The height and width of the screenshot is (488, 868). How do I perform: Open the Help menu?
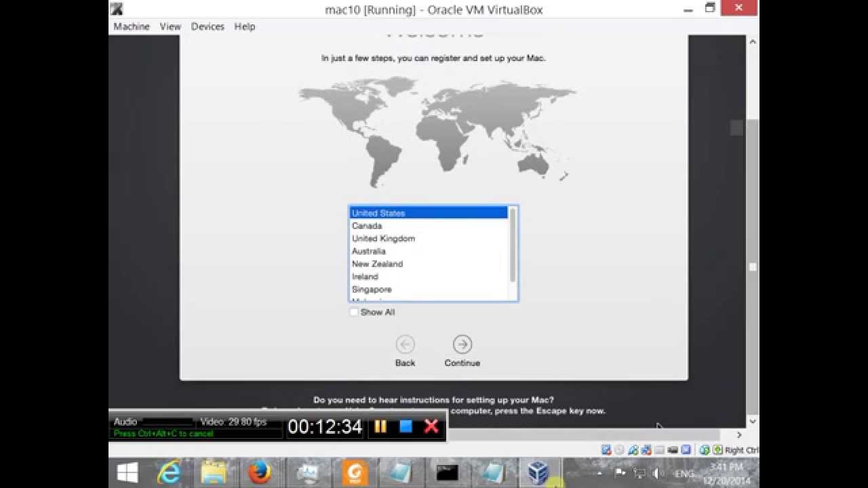point(245,26)
